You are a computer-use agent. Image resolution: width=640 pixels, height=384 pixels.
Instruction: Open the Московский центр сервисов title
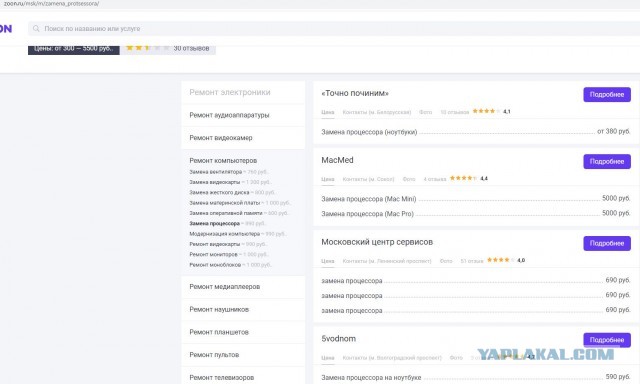(377, 242)
